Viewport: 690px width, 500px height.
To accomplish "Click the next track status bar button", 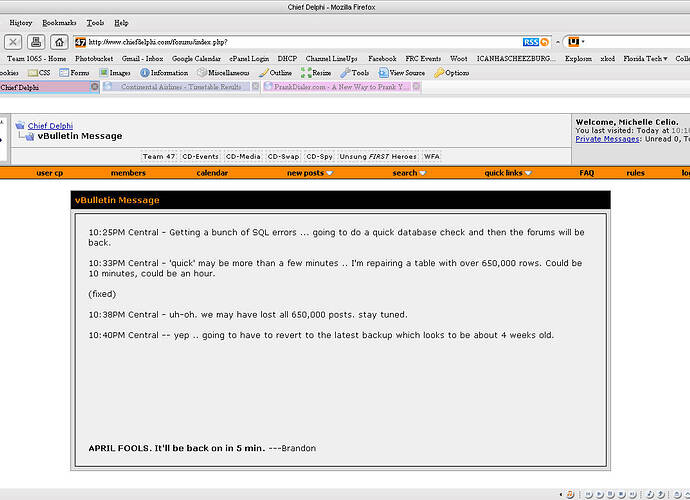I will click(x=632, y=494).
